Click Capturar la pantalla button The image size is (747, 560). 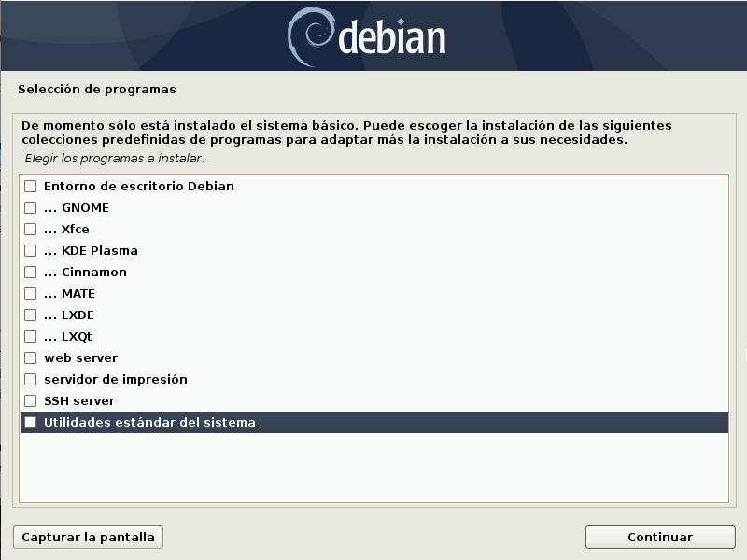(88, 538)
